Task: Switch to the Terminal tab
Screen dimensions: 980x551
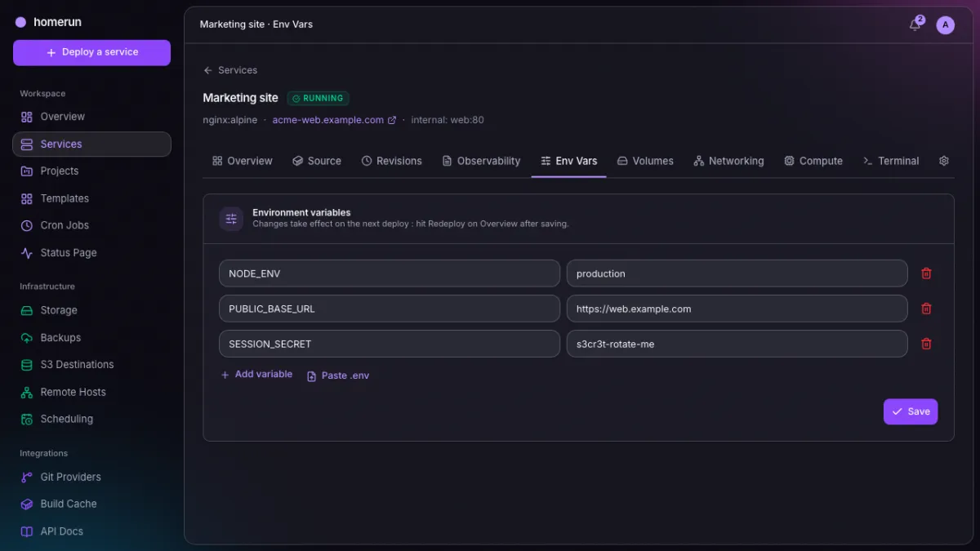Action: [891, 161]
